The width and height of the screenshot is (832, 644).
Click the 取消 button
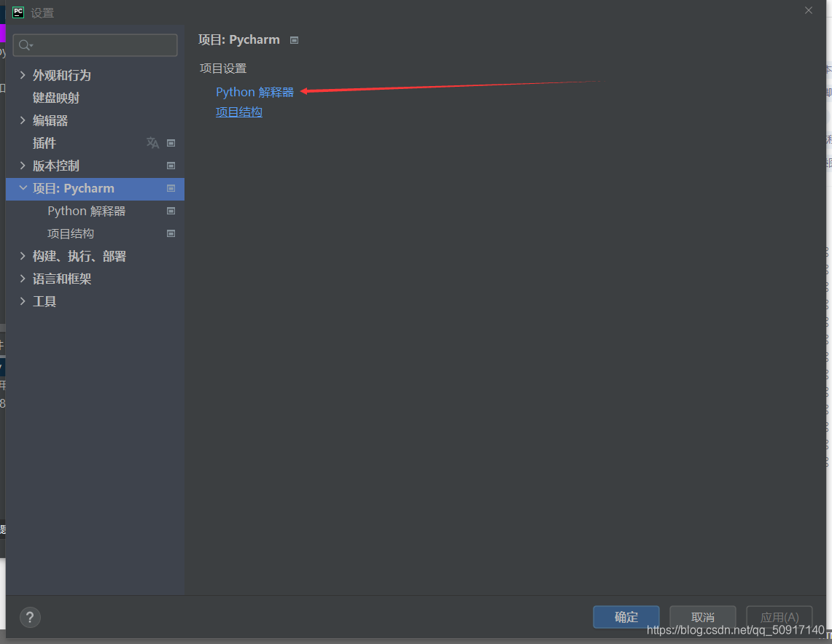tap(702, 617)
